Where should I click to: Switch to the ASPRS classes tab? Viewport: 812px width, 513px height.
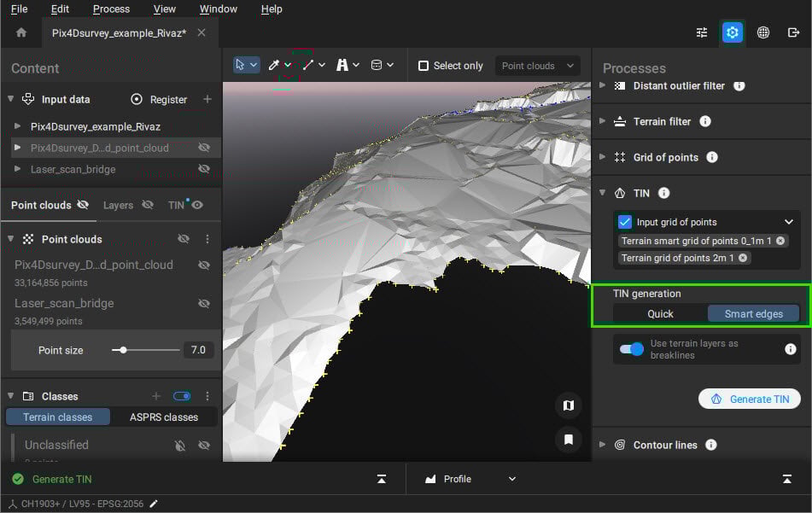click(x=163, y=417)
